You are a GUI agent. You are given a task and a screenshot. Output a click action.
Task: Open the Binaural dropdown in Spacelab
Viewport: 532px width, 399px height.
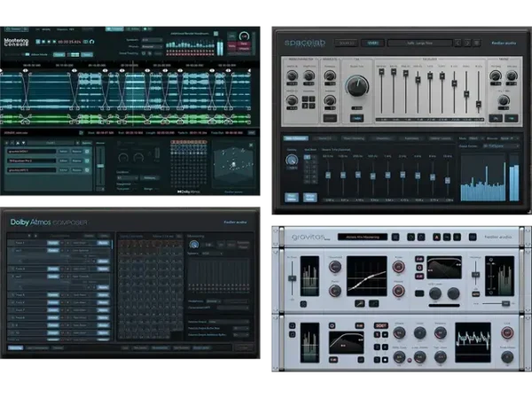point(510,138)
